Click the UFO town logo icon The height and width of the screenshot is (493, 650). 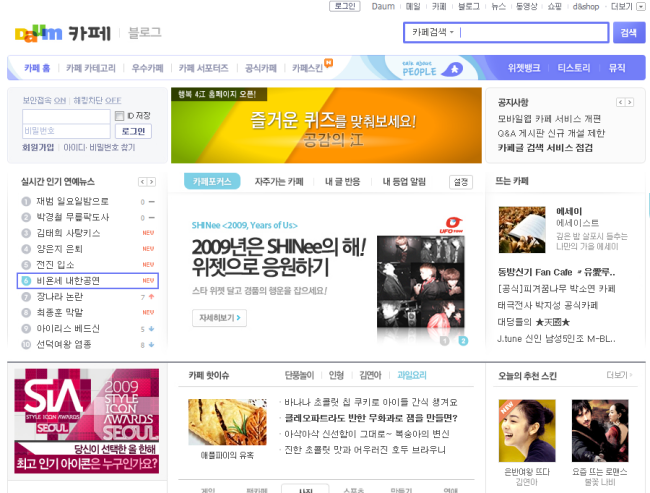(452, 225)
